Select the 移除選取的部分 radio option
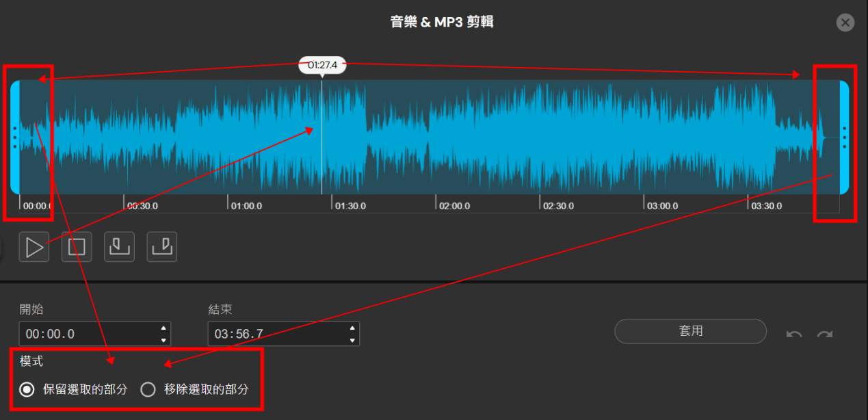The width and height of the screenshot is (868, 420). [x=148, y=390]
